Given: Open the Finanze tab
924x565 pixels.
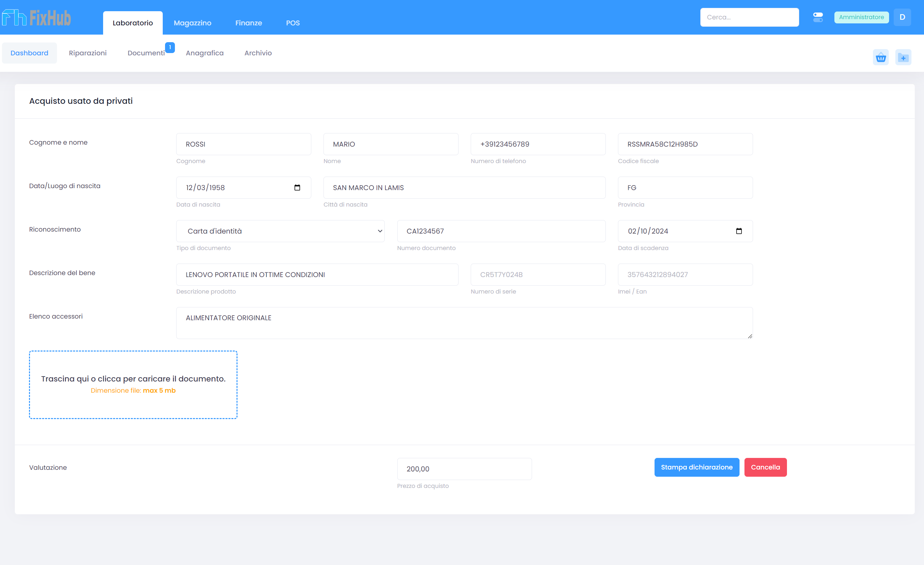Looking at the screenshot, I should point(248,23).
